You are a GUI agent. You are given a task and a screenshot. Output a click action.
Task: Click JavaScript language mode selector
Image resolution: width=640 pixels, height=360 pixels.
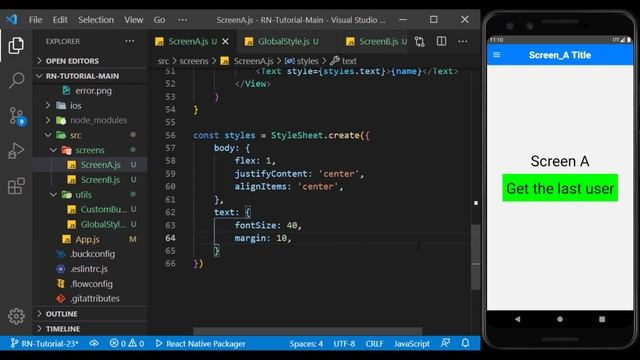pos(411,344)
